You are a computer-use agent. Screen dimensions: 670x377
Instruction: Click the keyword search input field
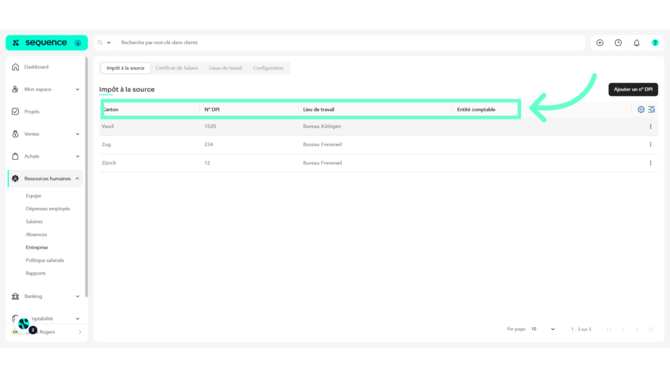pos(350,43)
